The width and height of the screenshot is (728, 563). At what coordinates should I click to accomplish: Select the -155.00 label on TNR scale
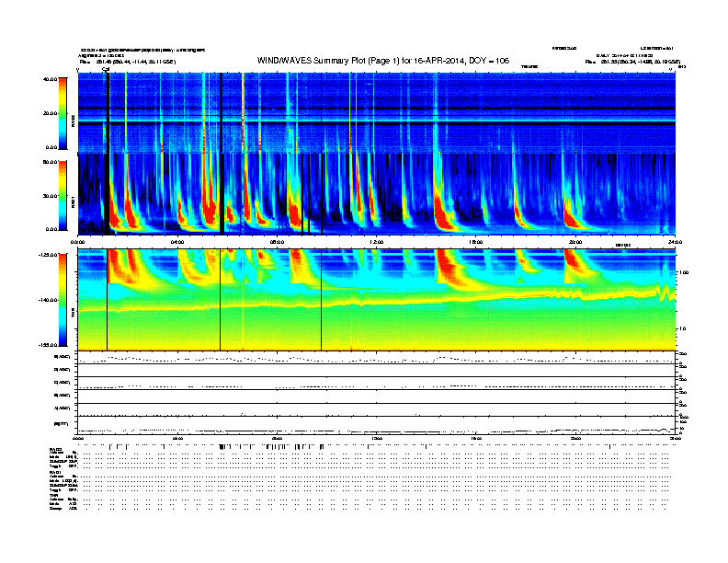click(48, 345)
